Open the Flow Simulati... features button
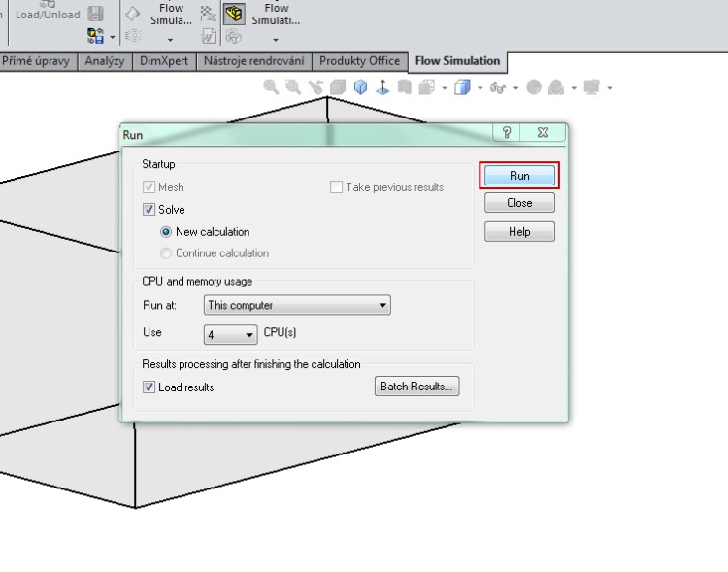This screenshot has width=728, height=572. 277,15
